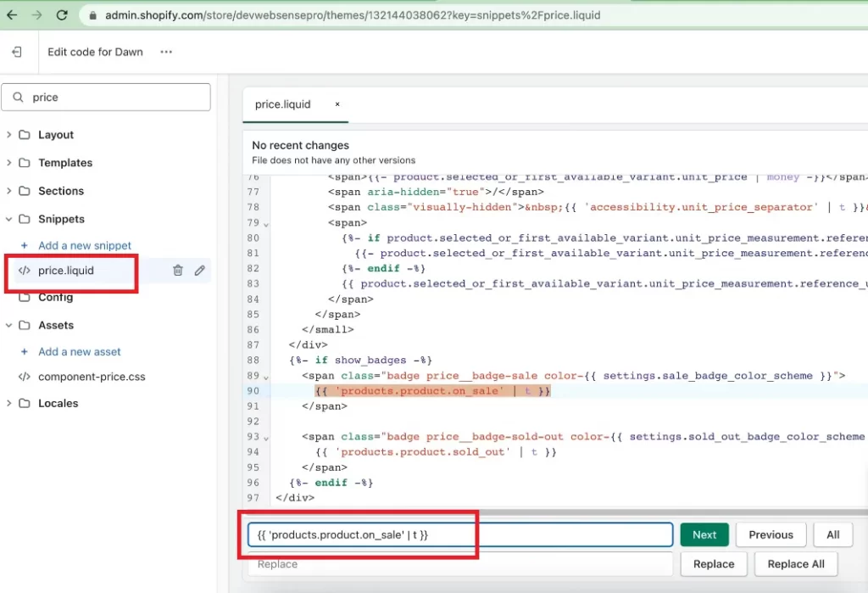Viewport: 868px width, 593px height.
Task: Open price.liquid in the file tree
Action: (65, 271)
